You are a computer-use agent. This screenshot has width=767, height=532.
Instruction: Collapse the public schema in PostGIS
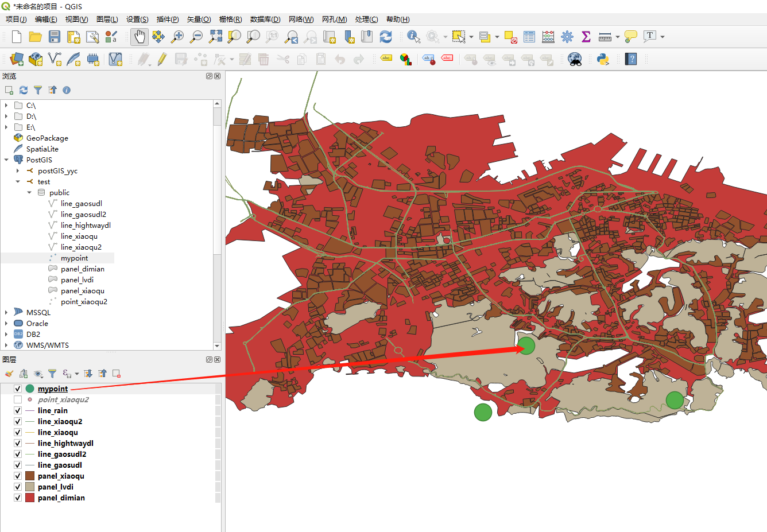[x=29, y=192]
